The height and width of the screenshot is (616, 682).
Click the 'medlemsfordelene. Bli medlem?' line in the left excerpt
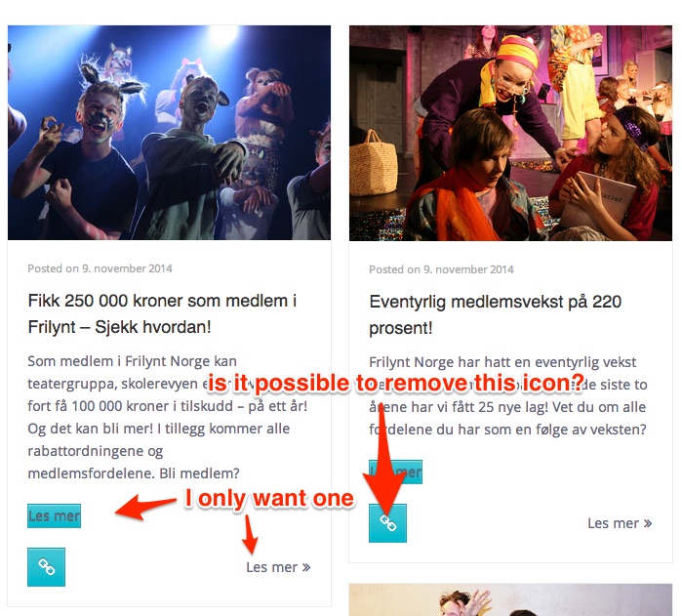(134, 472)
